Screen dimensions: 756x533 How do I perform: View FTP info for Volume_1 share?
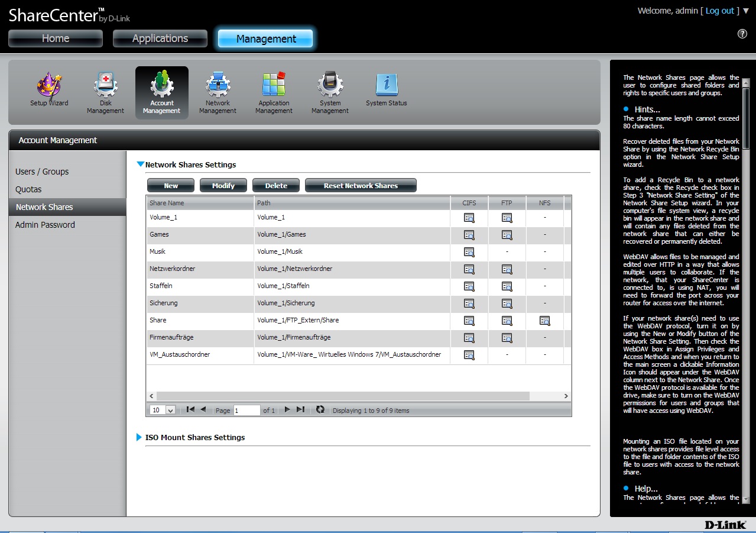[x=507, y=218]
